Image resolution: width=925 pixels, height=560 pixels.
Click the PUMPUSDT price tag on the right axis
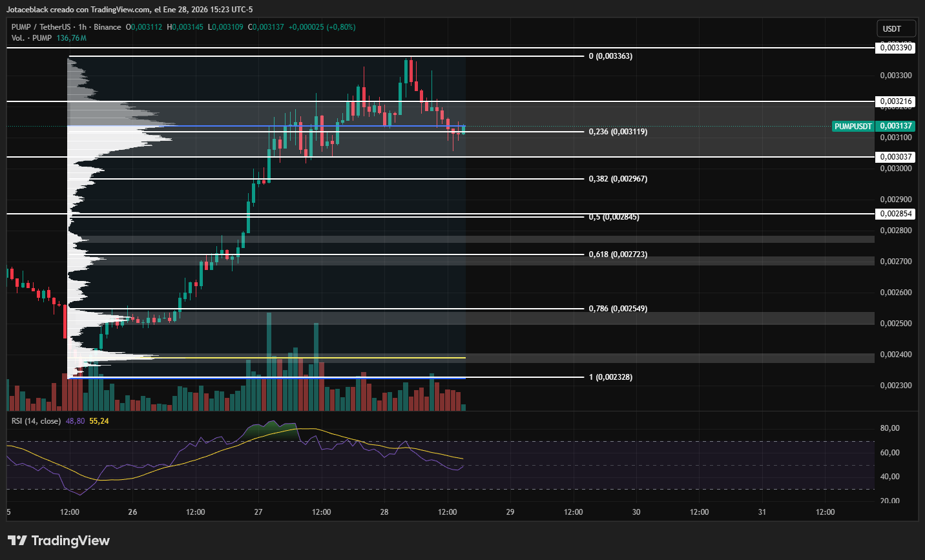[853, 126]
